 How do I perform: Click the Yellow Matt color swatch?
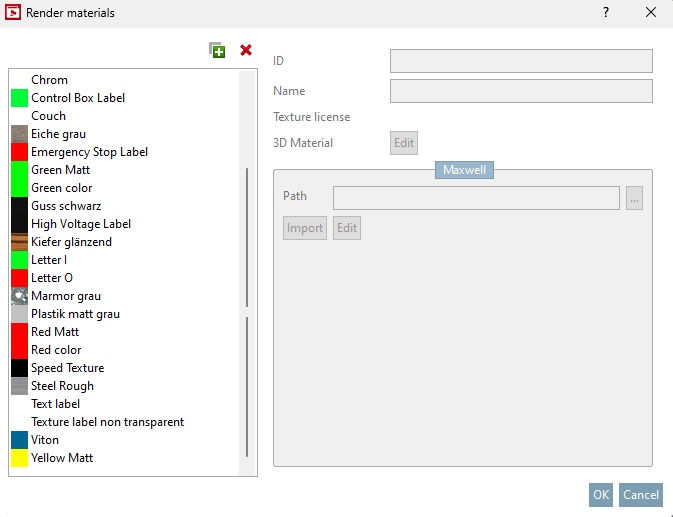pyautogui.click(x=19, y=458)
